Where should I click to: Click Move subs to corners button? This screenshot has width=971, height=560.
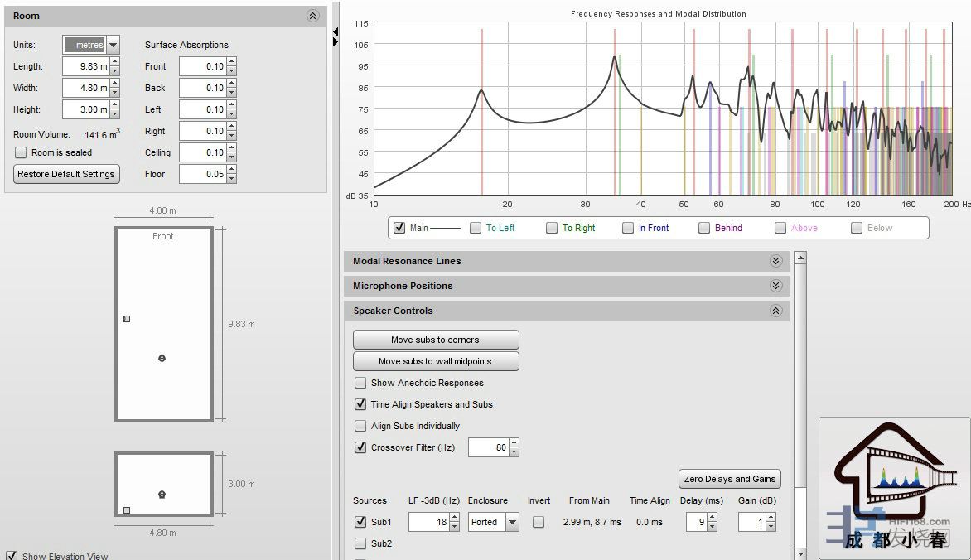(436, 340)
